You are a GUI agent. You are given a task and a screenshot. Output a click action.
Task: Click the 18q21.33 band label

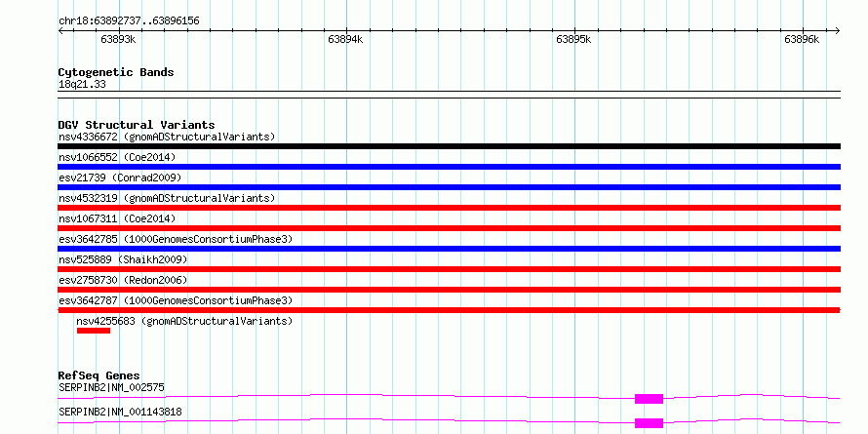82,85
